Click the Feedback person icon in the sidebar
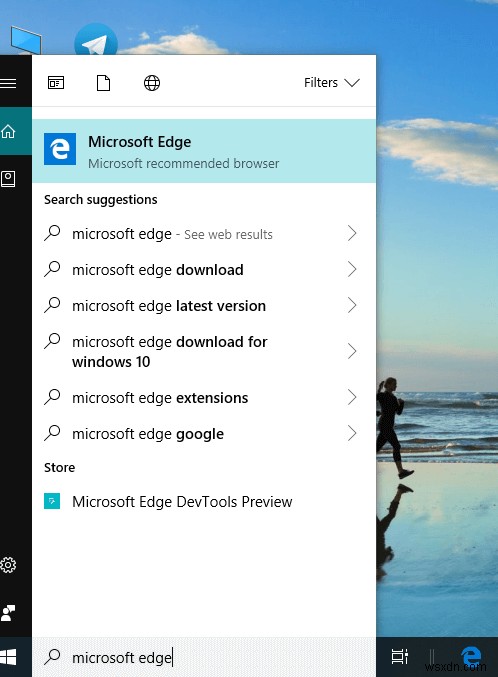Screen dimensions: 498x677 8,613
